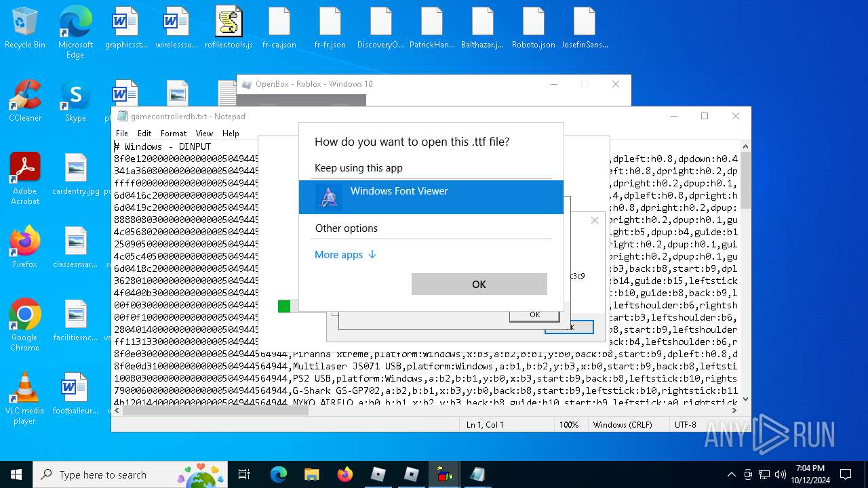Select Roboto.json desktop file
The height and width of the screenshot is (488, 868).
point(534,28)
